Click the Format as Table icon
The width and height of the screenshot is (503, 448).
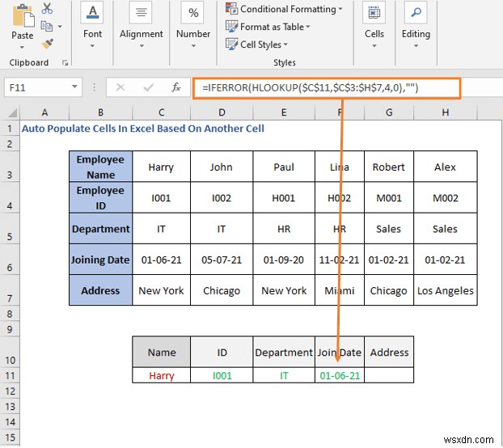coord(231,27)
